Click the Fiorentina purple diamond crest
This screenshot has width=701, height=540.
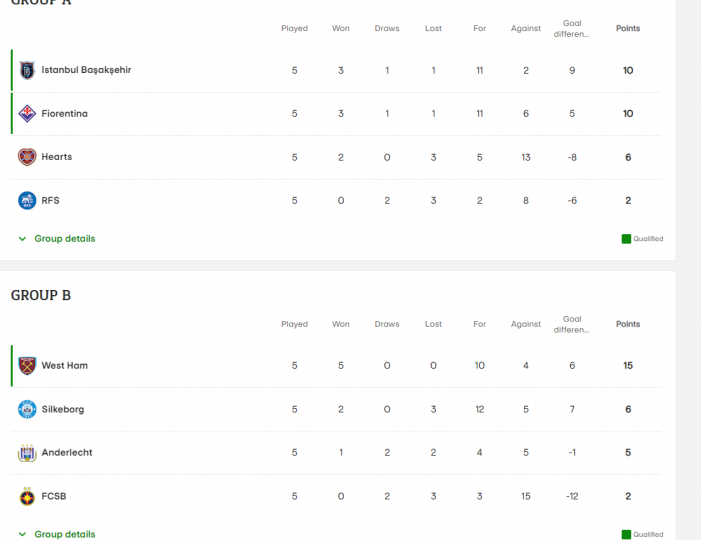[x=27, y=114]
